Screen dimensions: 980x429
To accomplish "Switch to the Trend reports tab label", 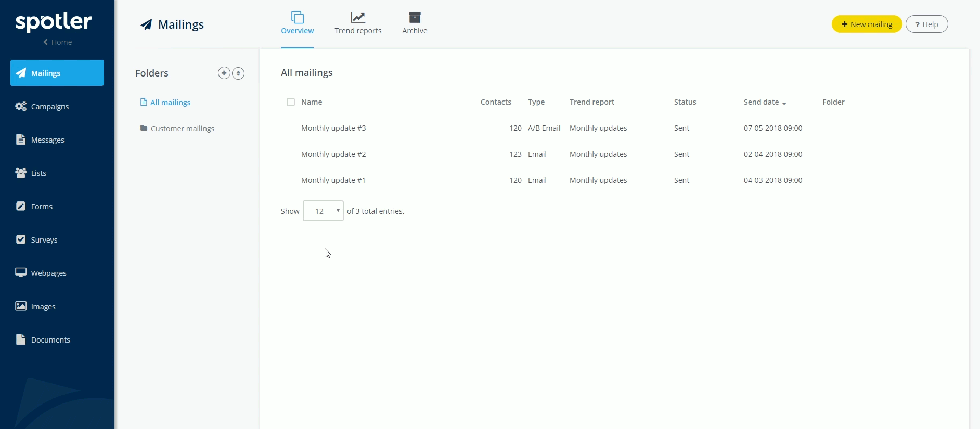I will click(x=358, y=31).
